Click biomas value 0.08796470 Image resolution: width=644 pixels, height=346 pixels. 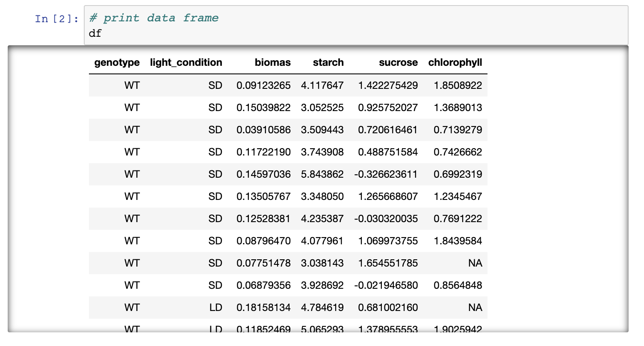(x=264, y=241)
